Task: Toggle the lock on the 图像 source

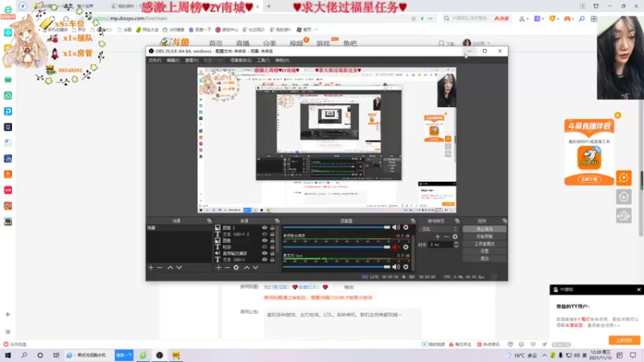Action: point(272,241)
